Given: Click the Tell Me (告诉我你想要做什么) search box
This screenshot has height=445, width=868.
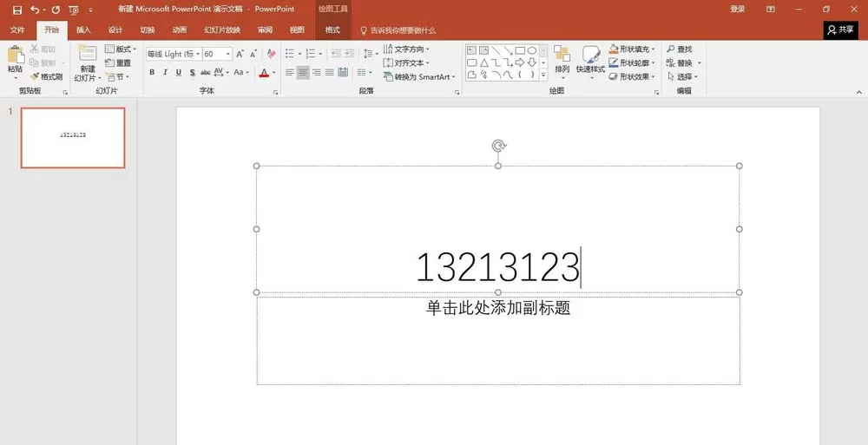Looking at the screenshot, I should (398, 30).
